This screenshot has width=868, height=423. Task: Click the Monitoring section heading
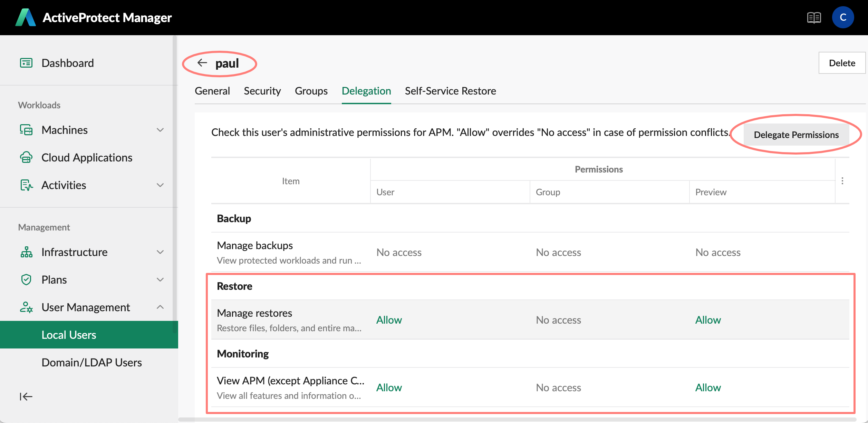[x=243, y=354]
